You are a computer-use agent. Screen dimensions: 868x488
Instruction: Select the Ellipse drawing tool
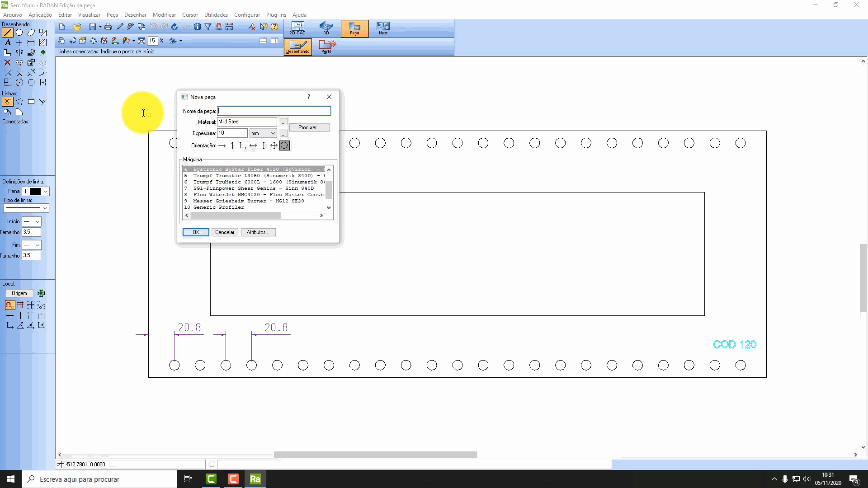pos(31,33)
